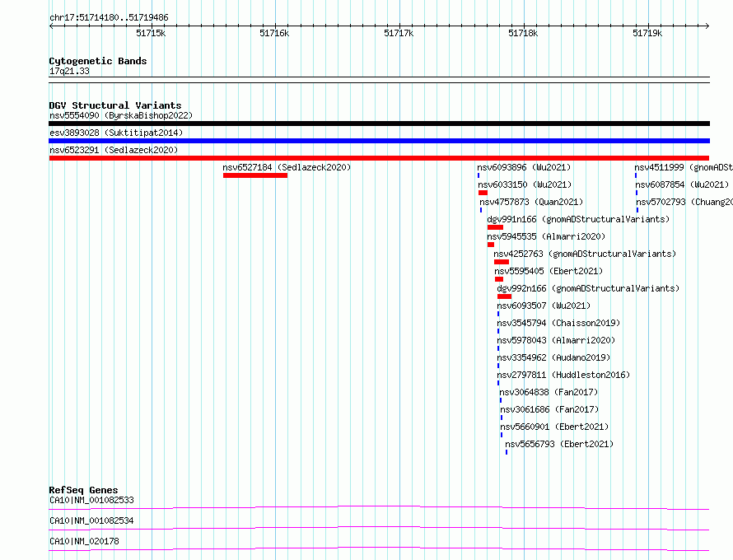This screenshot has height=560, width=733.
Task: Open CA10|NM_001082534 transcript label
Action: (x=91, y=520)
